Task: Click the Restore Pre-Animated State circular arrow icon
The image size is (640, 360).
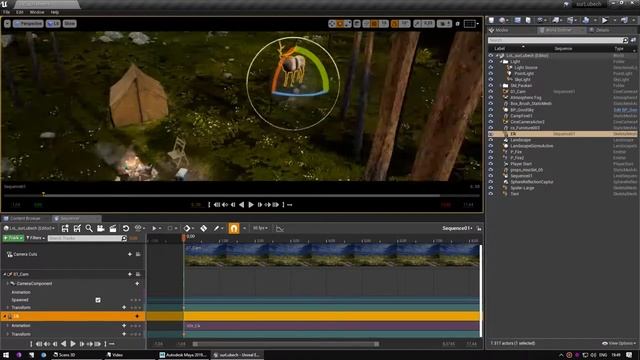Action: click(x=126, y=229)
